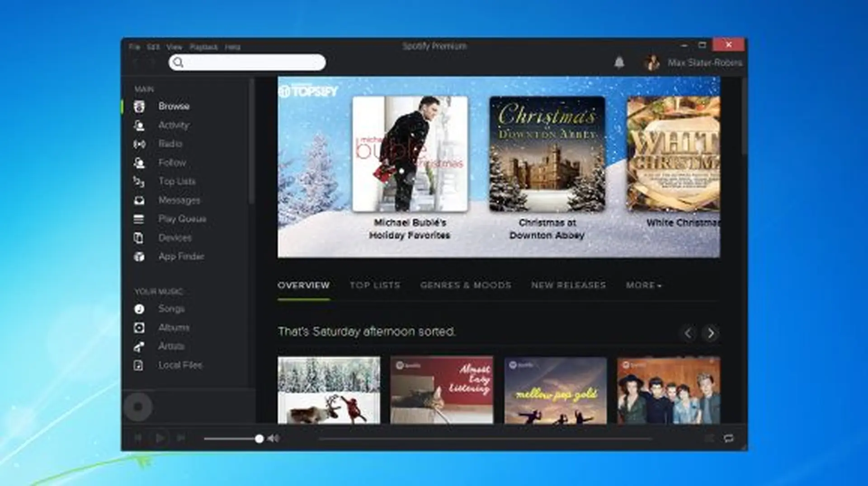Open Michael Bublé Christmas album cover
Screen dimensions: 868x486
410,154
